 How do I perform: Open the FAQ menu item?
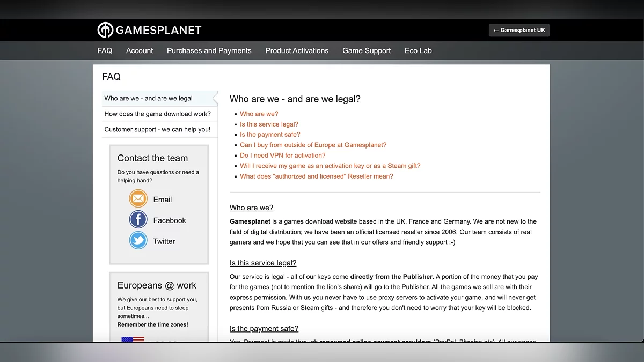click(x=105, y=50)
